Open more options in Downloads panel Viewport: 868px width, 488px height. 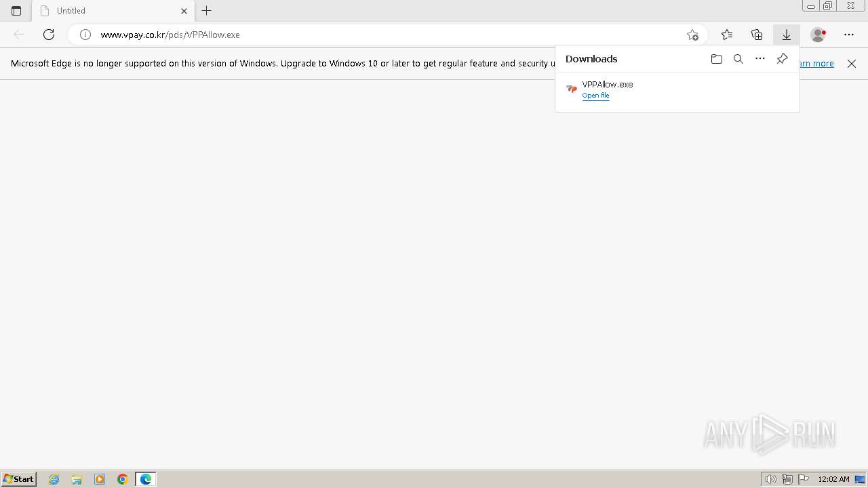tap(760, 59)
